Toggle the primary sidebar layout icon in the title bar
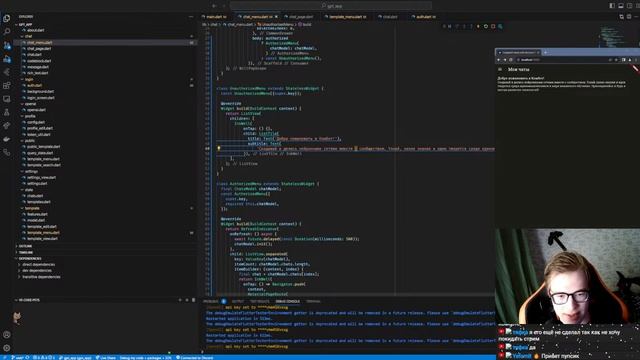Screen dimensions: 640x360 [612, 6]
